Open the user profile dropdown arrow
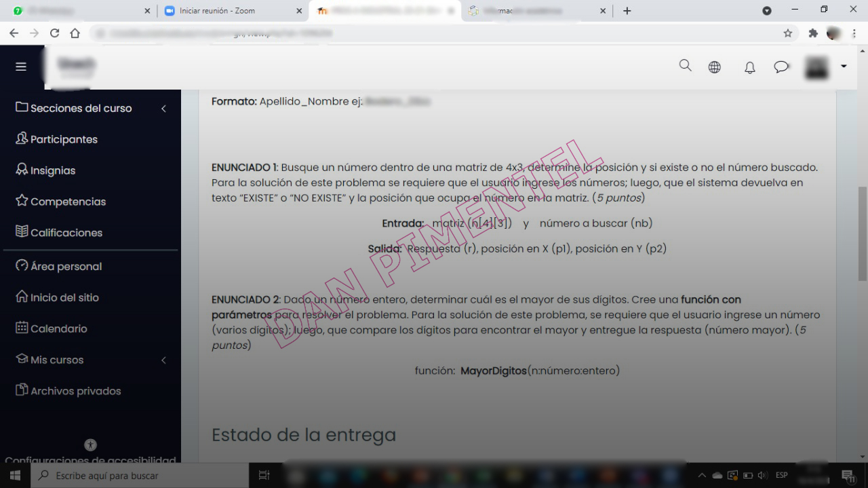Viewport: 868px width, 488px height. (842, 67)
